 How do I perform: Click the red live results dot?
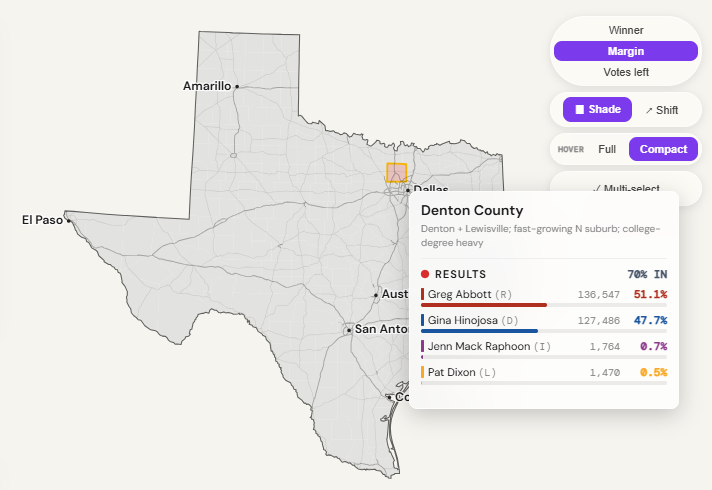(425, 274)
